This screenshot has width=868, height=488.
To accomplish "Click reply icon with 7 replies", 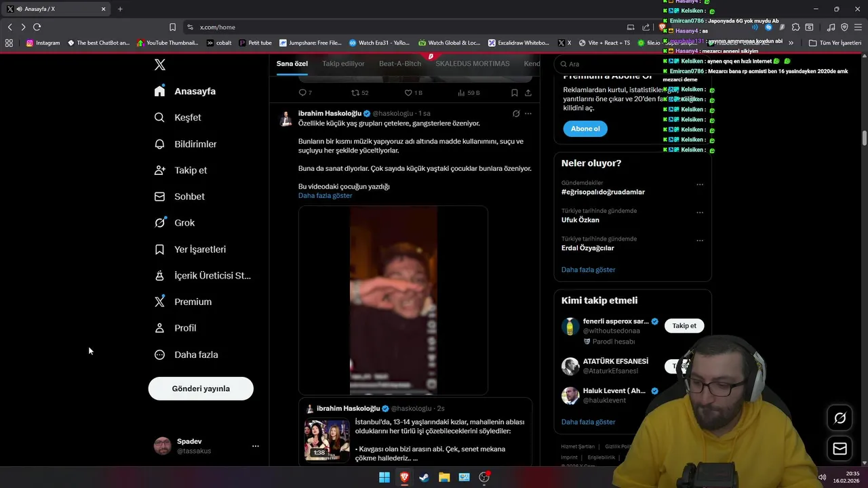I will (305, 93).
